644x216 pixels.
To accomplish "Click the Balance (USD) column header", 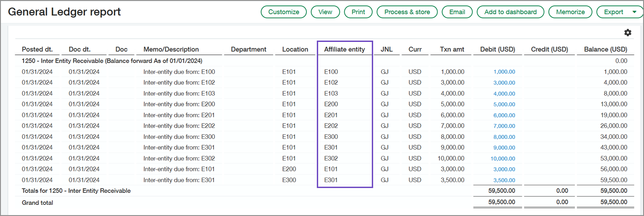I will (x=605, y=50).
